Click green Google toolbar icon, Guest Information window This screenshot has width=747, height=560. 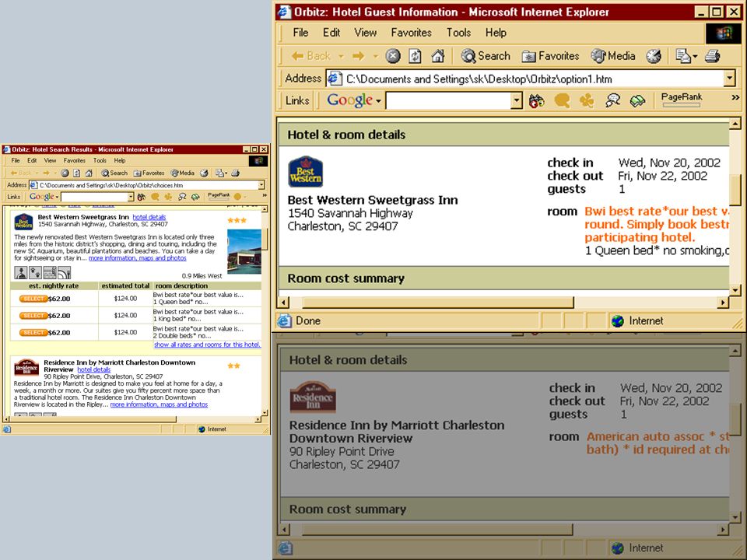[637, 100]
